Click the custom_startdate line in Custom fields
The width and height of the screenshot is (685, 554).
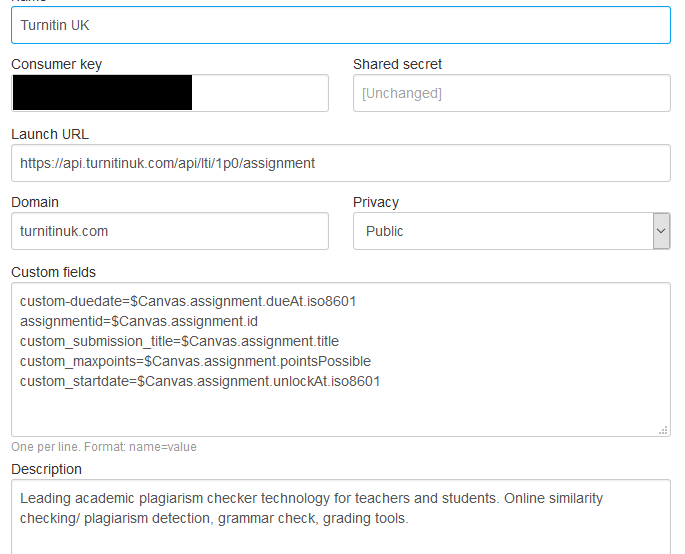tap(200, 381)
